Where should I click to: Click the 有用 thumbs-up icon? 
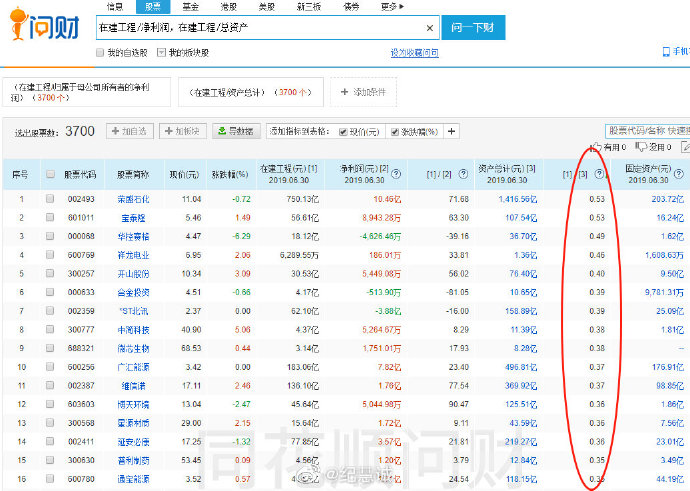597,147
